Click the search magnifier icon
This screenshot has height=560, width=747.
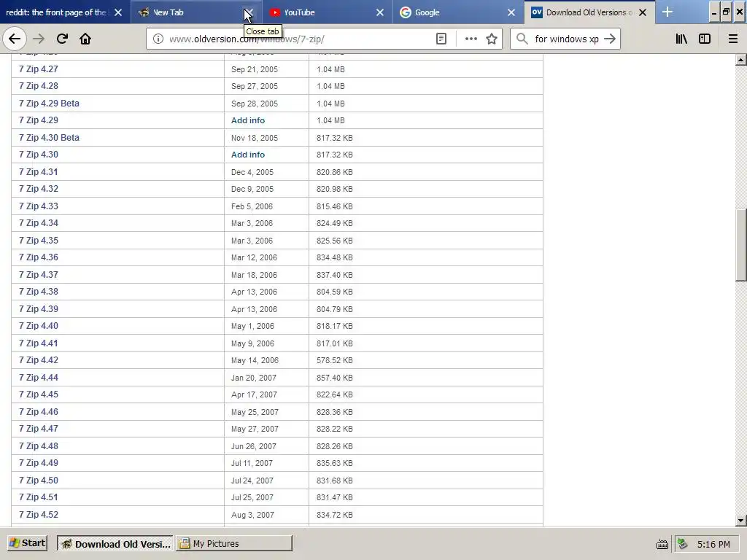522,39
